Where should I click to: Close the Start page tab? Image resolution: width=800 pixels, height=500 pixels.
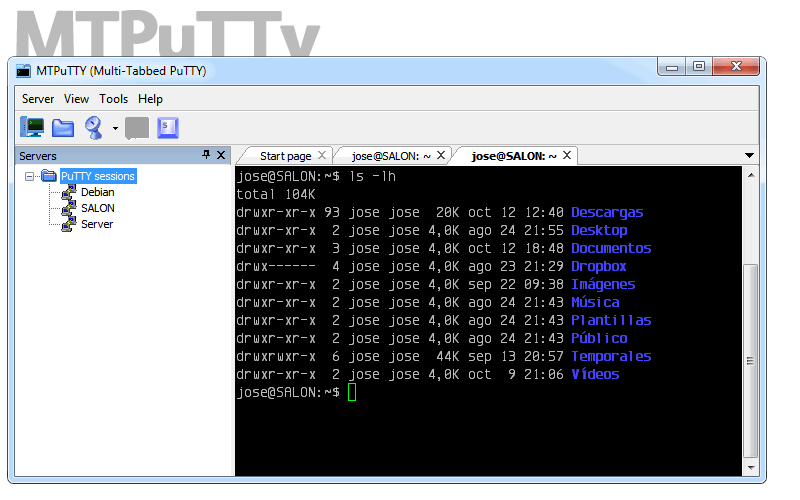[322, 155]
